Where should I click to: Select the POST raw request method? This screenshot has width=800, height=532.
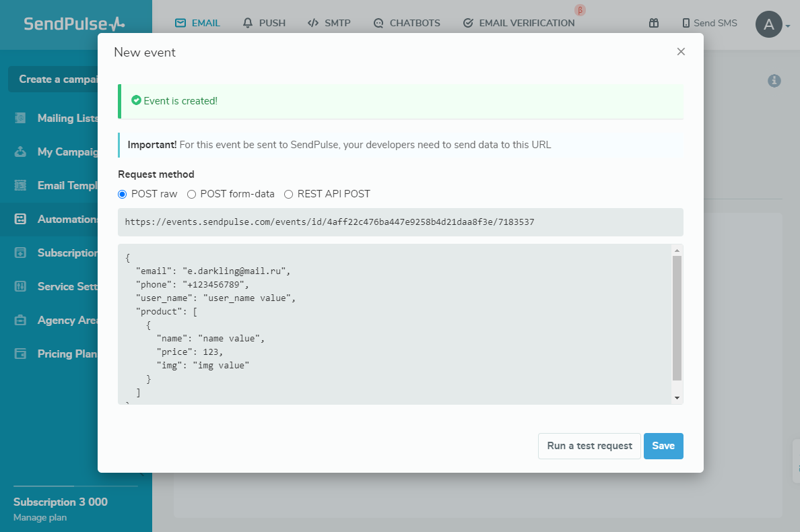[123, 194]
